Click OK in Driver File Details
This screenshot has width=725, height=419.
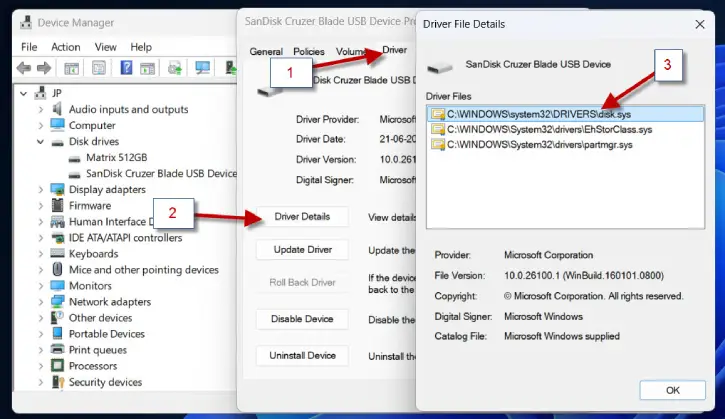click(673, 390)
